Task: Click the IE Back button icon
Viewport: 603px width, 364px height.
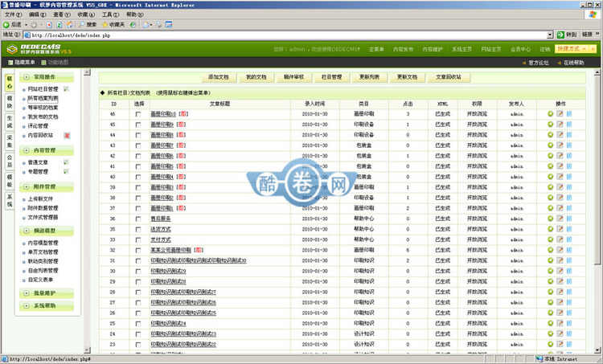Action: click(6, 25)
